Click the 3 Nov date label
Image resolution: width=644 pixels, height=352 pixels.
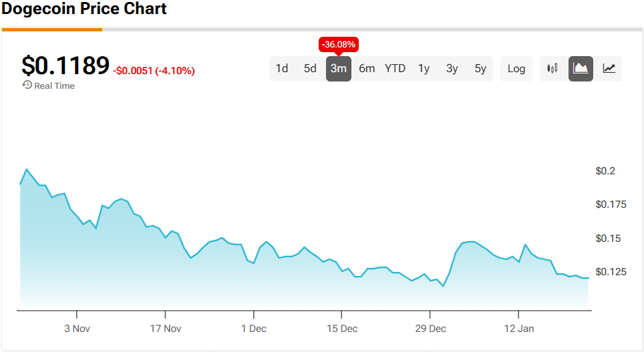(x=77, y=328)
